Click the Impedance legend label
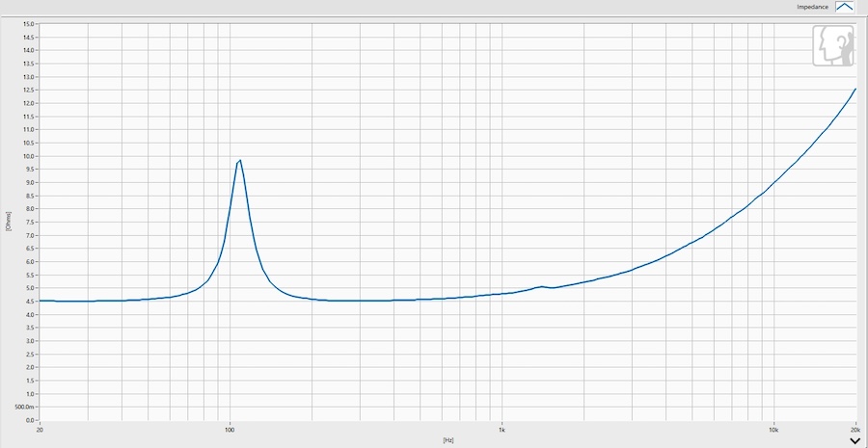The height and width of the screenshot is (448, 868). (813, 7)
